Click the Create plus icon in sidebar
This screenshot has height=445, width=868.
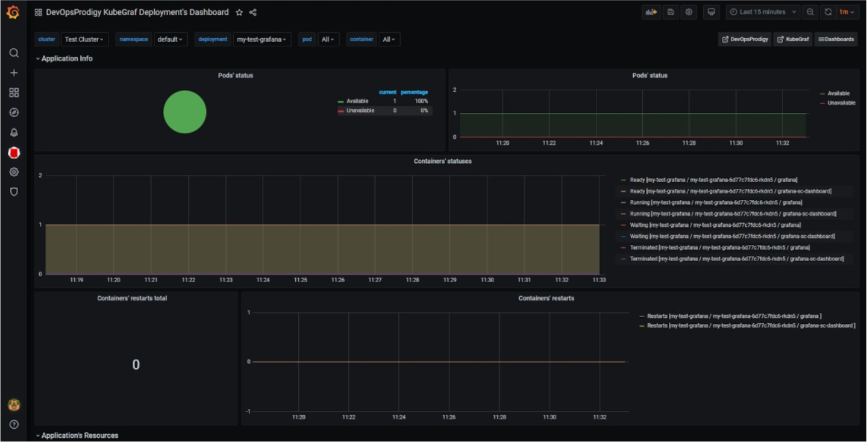14,73
